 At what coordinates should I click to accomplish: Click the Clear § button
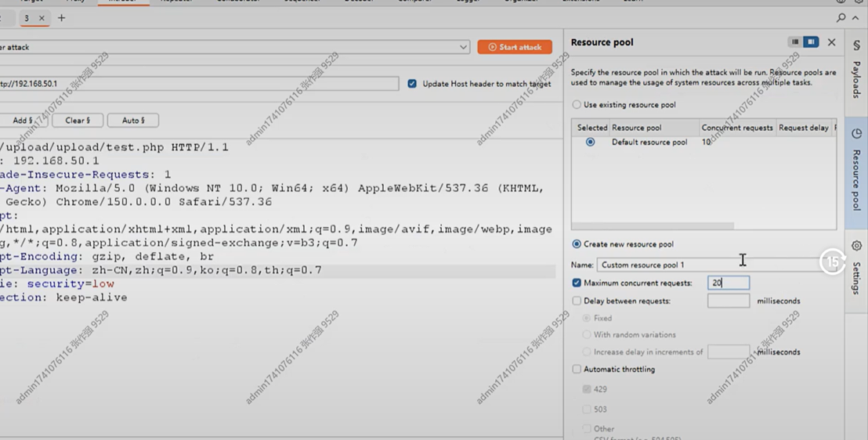click(x=78, y=120)
